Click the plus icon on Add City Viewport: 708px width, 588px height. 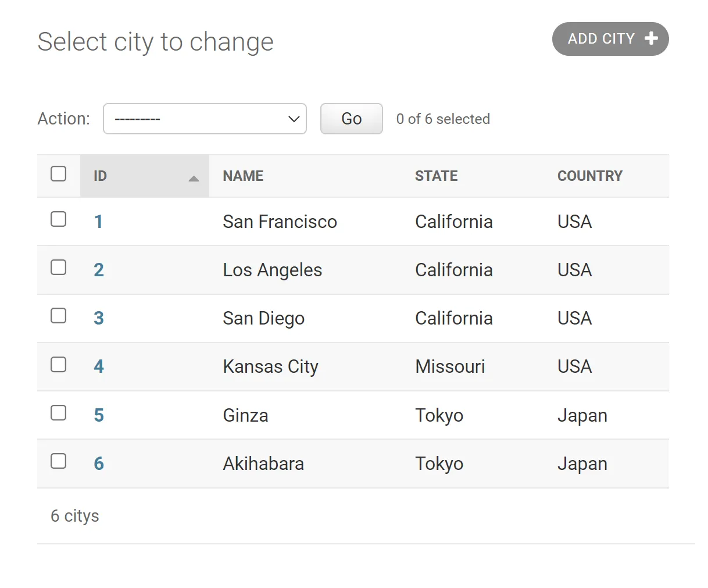pos(651,38)
